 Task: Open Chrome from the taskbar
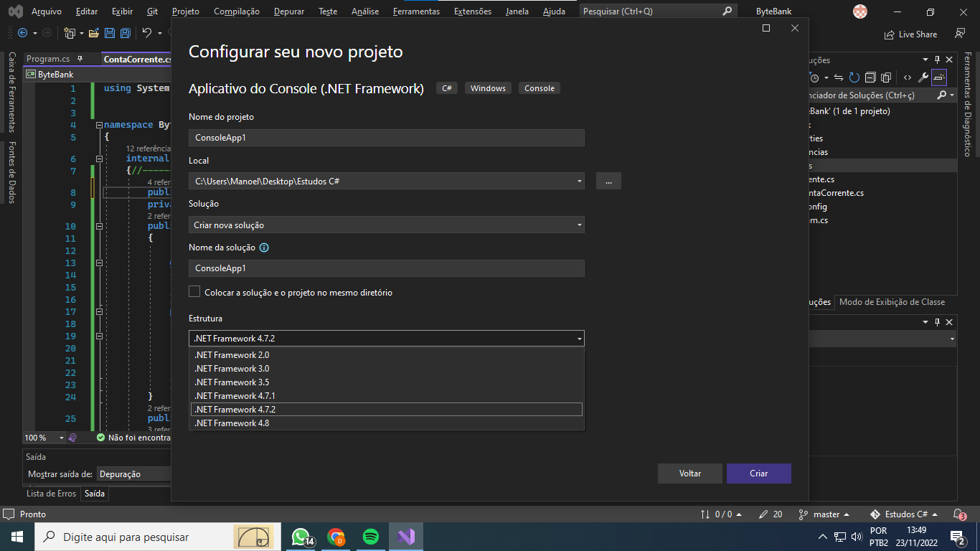[x=336, y=537]
